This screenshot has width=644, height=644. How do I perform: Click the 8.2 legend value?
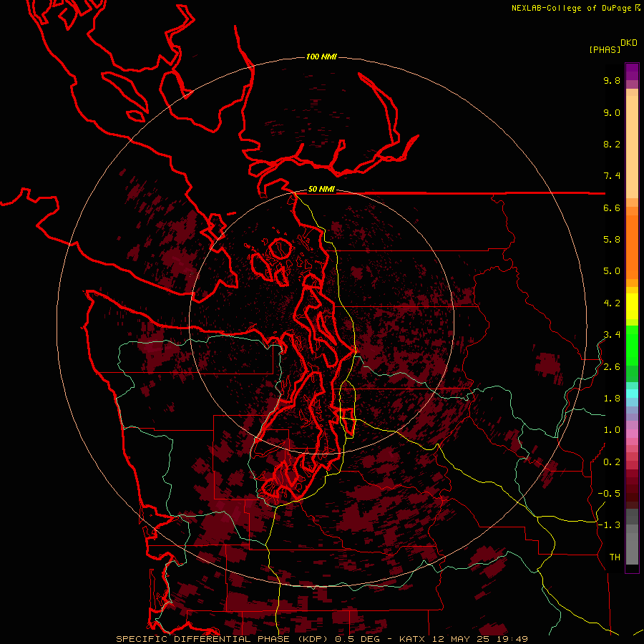pyautogui.click(x=612, y=144)
